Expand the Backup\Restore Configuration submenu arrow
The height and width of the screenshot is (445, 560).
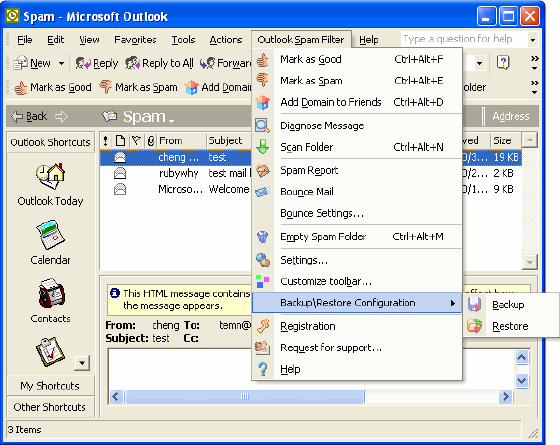point(453,303)
